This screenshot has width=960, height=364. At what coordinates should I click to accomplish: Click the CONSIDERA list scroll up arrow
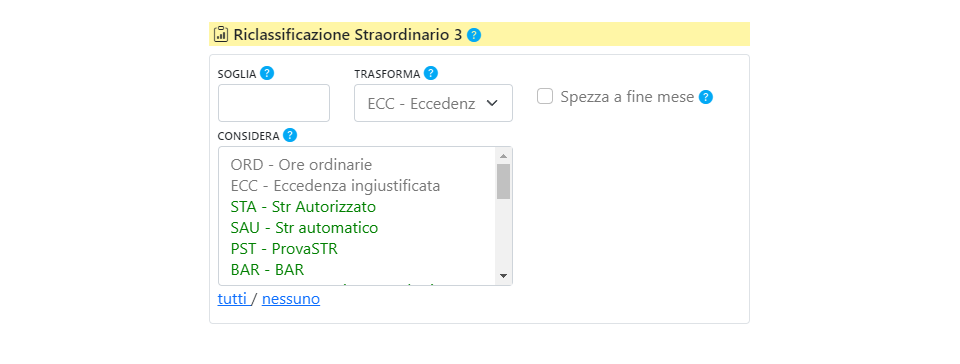[x=503, y=155]
